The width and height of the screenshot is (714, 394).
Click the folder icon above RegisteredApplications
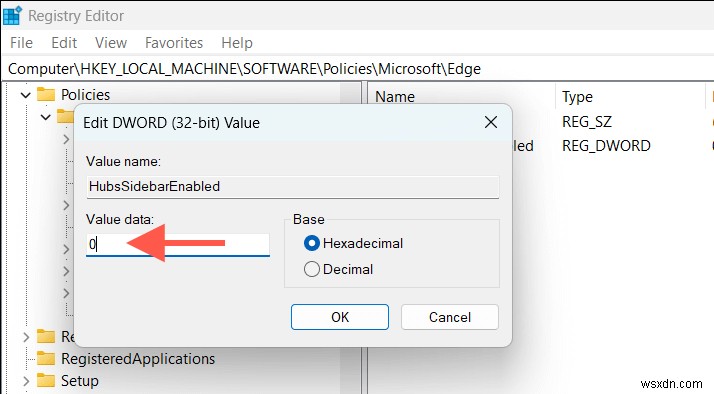(x=46, y=337)
